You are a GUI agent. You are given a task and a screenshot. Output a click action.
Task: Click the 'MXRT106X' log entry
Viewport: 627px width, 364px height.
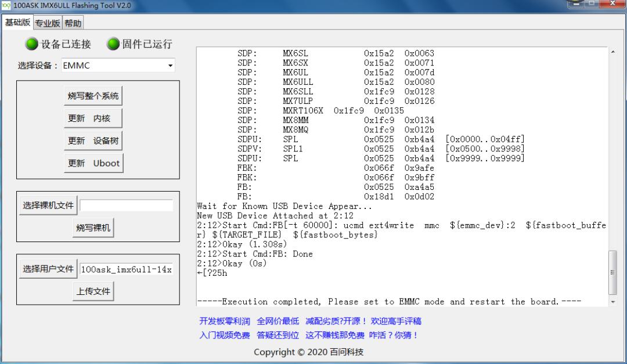pyautogui.click(x=302, y=111)
